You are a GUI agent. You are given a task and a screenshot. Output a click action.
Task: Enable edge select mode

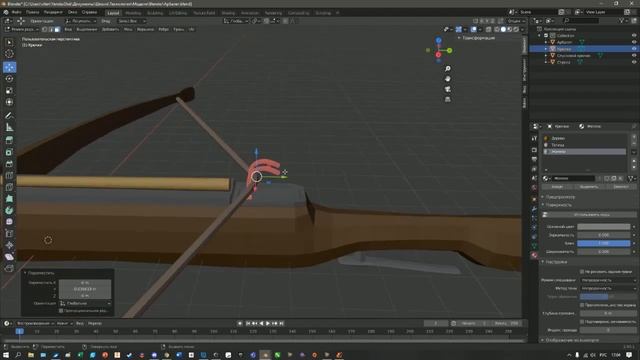pos(51,29)
